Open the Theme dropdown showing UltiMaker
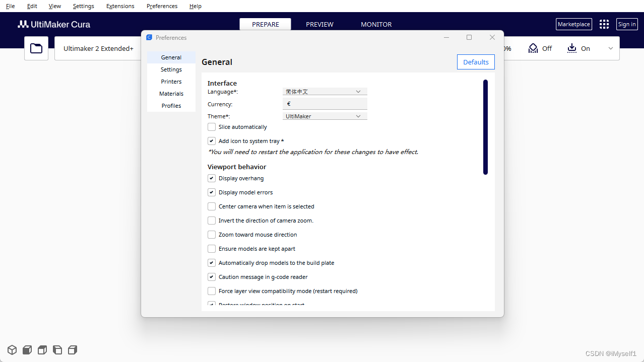This screenshot has height=362, width=644. click(325, 116)
